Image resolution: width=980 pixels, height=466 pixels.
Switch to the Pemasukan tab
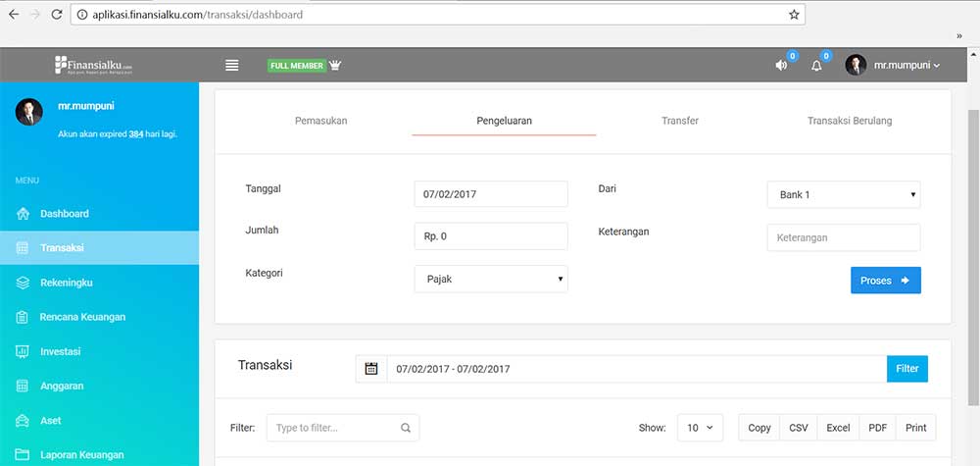(x=321, y=121)
